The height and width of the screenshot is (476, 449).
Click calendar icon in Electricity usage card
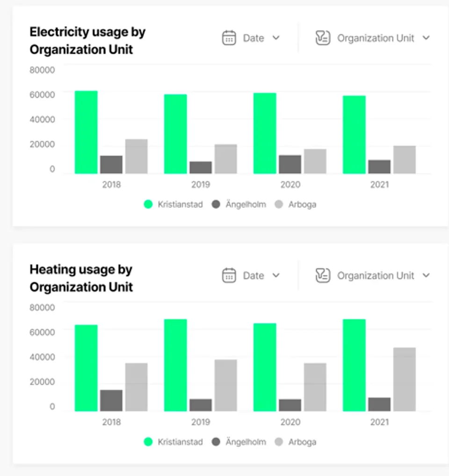[x=229, y=38]
